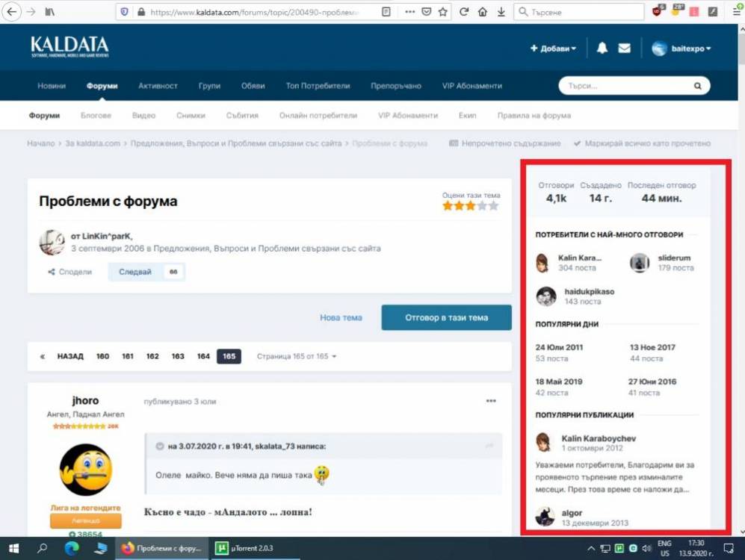This screenshot has height=560, width=745.
Task: Bookmark this page with the star icon
Action: click(443, 12)
